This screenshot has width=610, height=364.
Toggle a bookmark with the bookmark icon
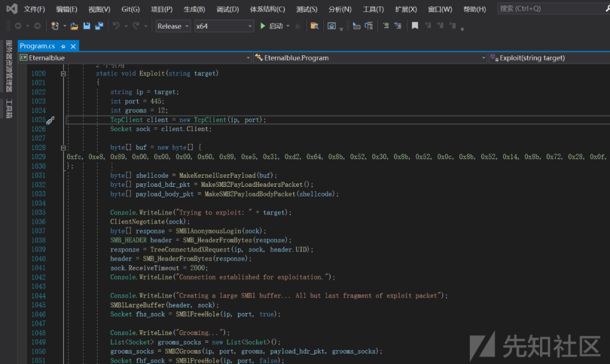(415, 26)
